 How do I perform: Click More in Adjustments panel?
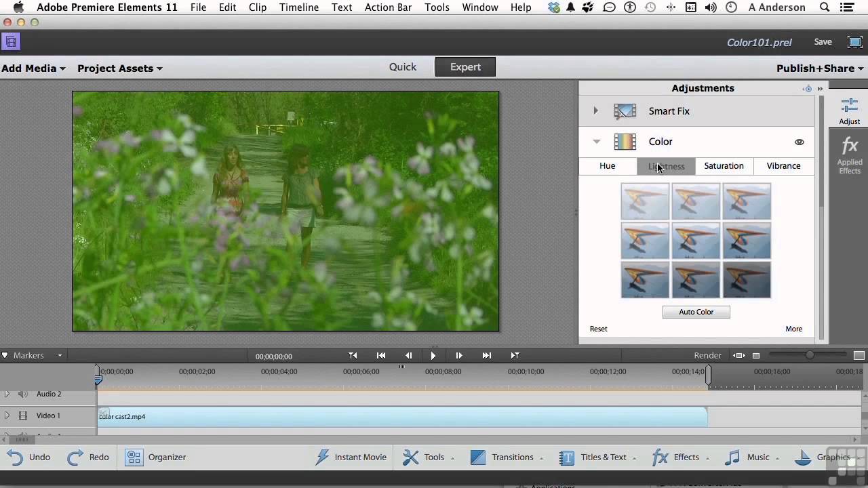coord(794,329)
